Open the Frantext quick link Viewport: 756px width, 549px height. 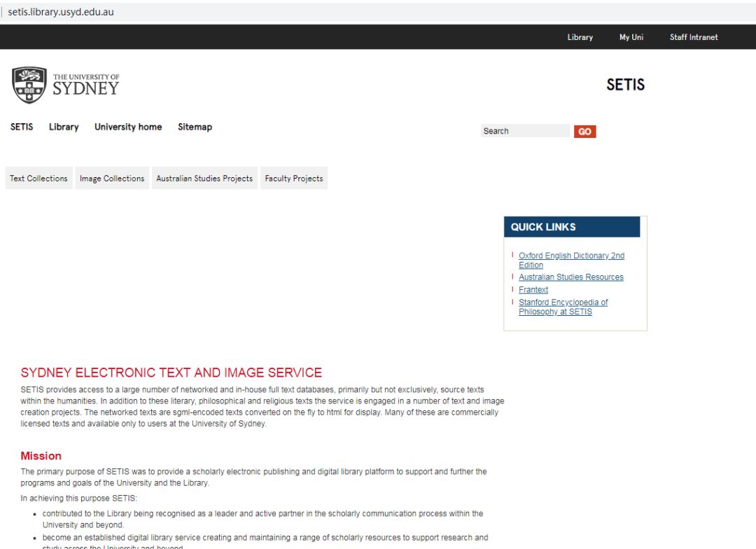533,289
